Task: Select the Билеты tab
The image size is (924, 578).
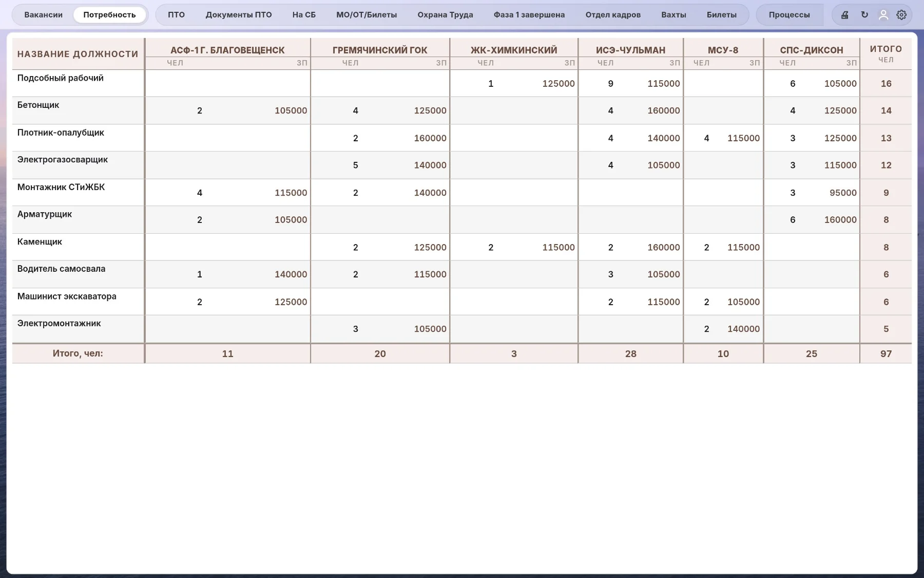Action: (x=721, y=15)
